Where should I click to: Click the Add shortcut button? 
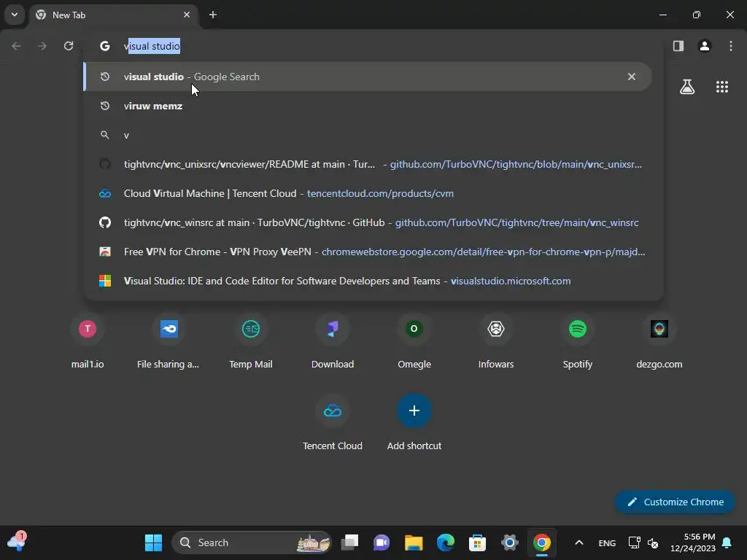tap(414, 423)
